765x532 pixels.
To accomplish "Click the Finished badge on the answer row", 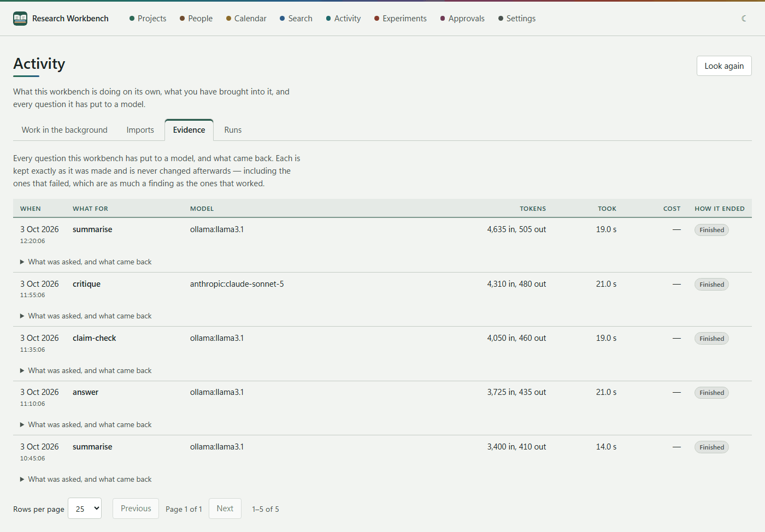I will click(711, 393).
